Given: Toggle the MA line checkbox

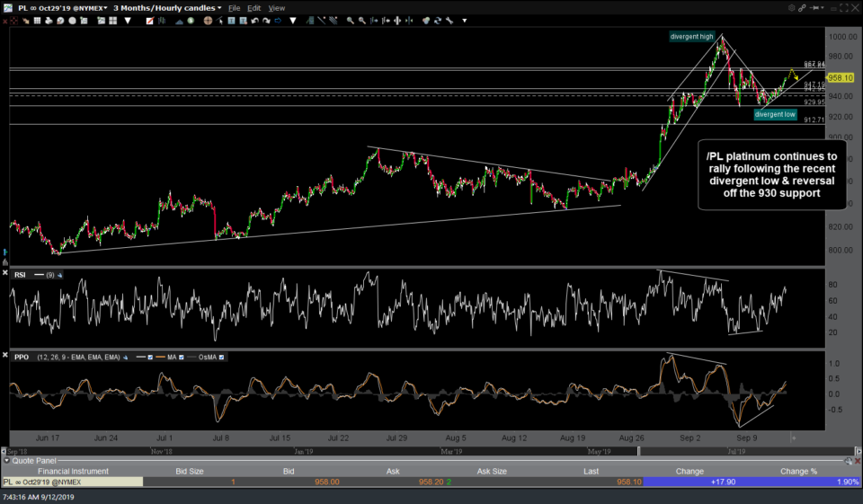Looking at the screenshot, I should [181, 357].
